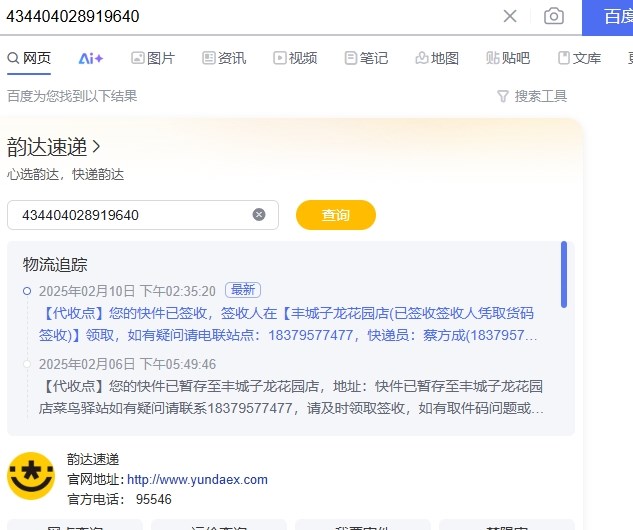This screenshot has height=530, width=633.
Task: Click the document icon on 文库 tab
Action: click(564, 58)
